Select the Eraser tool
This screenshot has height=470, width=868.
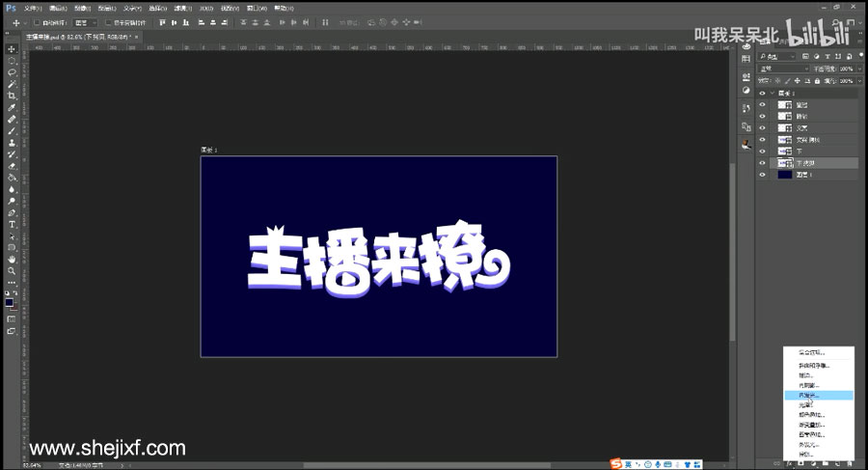point(12,166)
